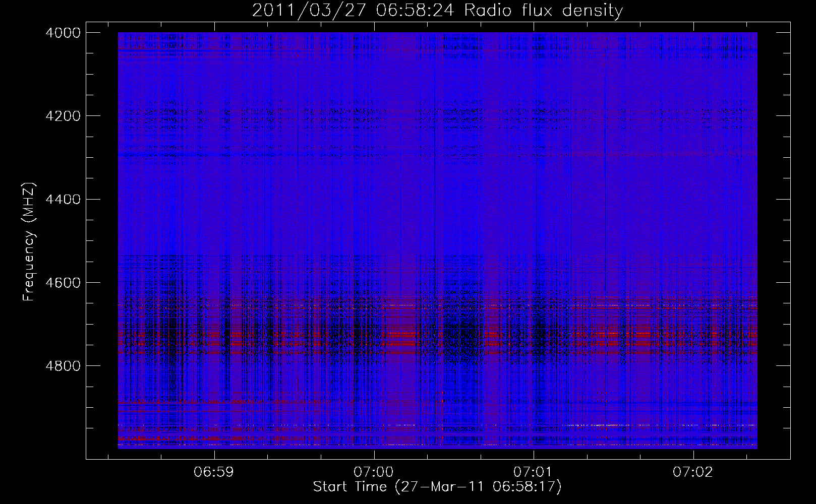Viewport: 816px width, 504px height.
Task: Click the 4200 frequency tick label
Action: point(63,116)
